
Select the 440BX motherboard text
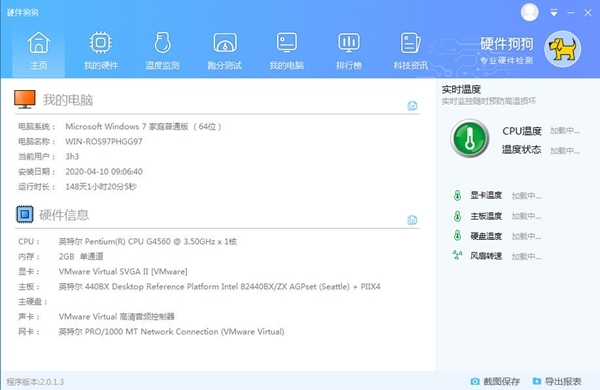pyautogui.click(x=219, y=286)
